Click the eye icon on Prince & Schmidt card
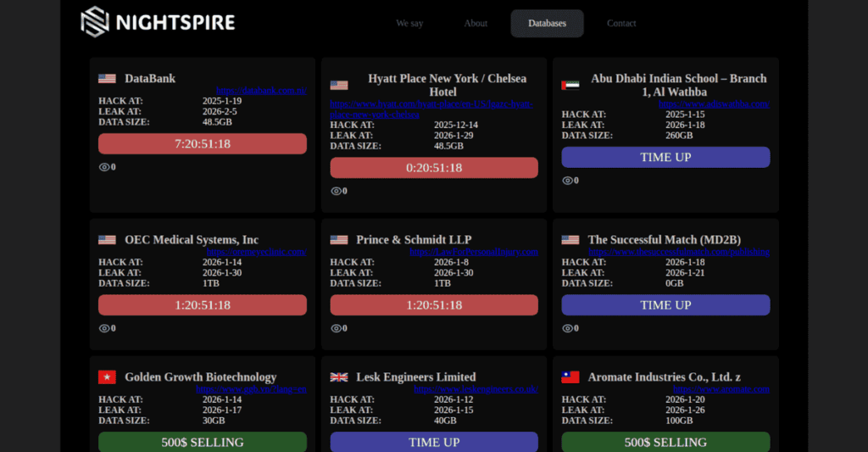 pos(336,328)
